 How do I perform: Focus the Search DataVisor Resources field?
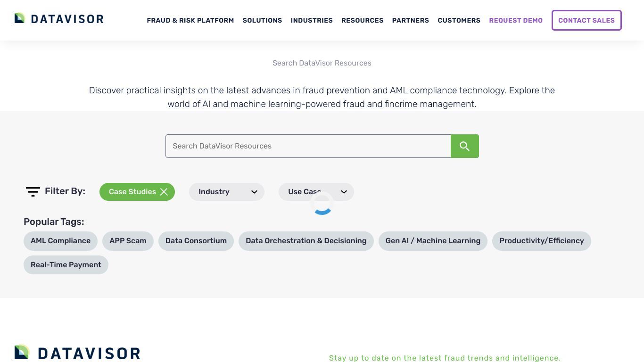coord(308,146)
